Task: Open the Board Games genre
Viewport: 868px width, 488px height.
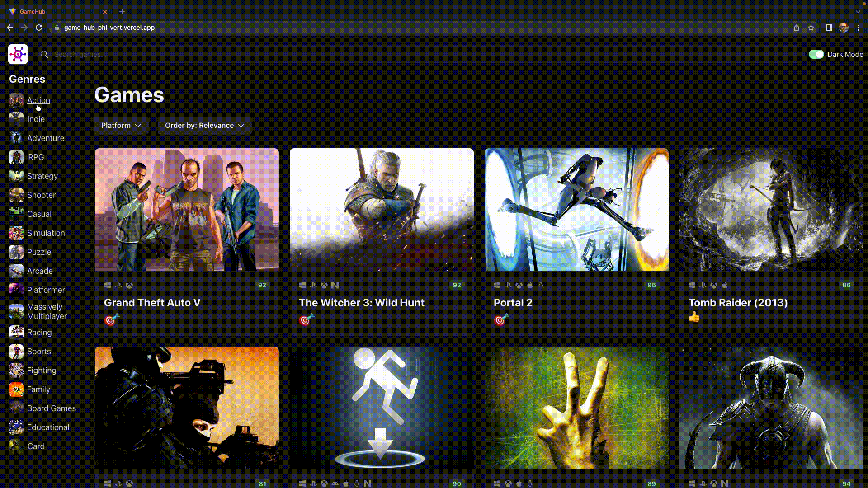Action: (x=52, y=408)
